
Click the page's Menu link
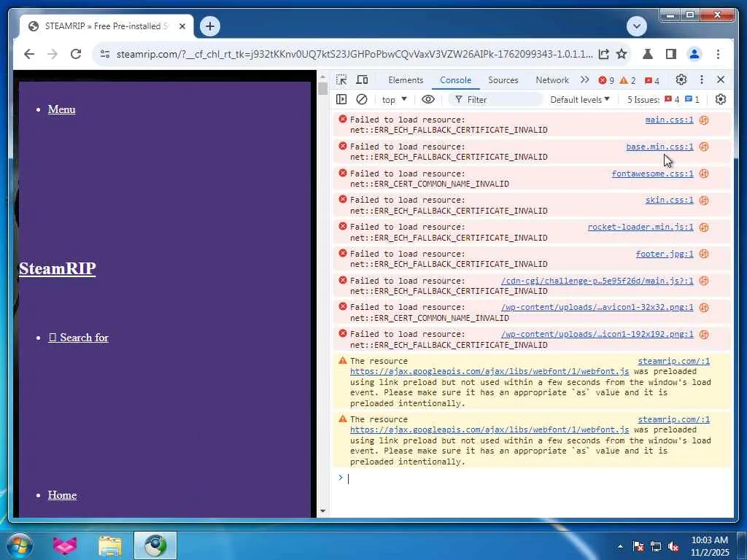click(x=61, y=109)
